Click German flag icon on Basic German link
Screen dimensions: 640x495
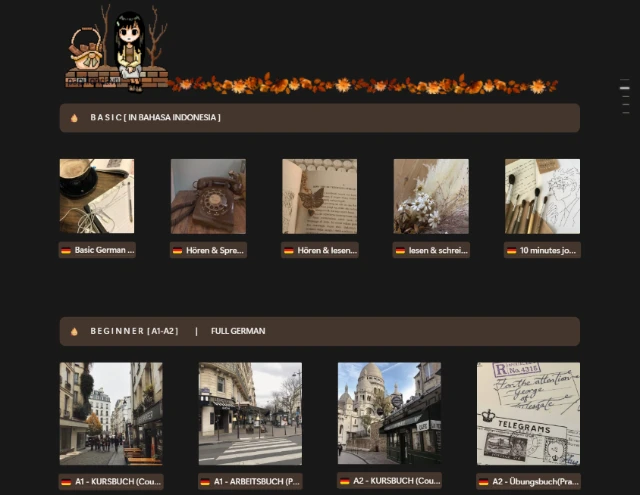click(66, 251)
